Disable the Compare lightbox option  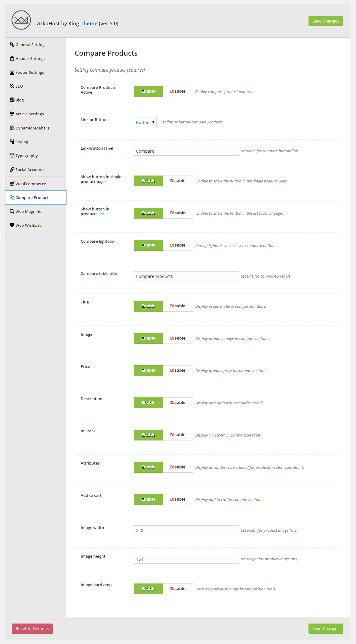(178, 245)
